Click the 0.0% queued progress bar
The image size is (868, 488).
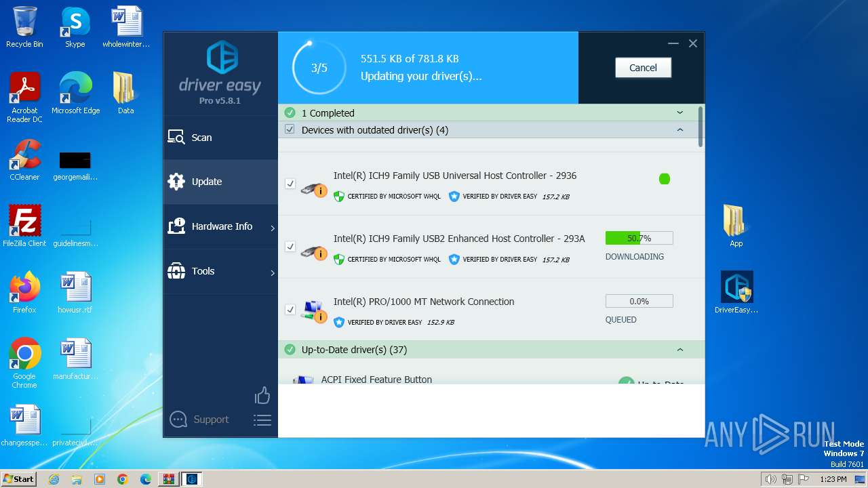click(639, 301)
